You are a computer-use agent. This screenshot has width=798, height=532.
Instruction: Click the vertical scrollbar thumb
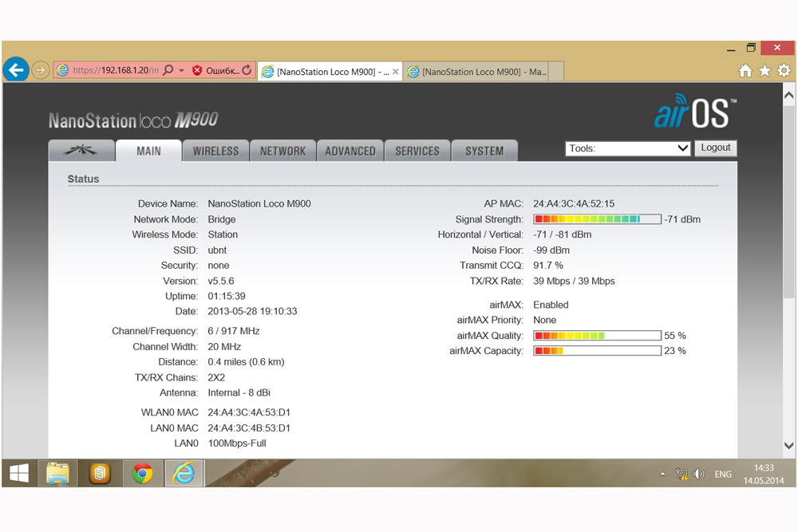[x=789, y=201]
